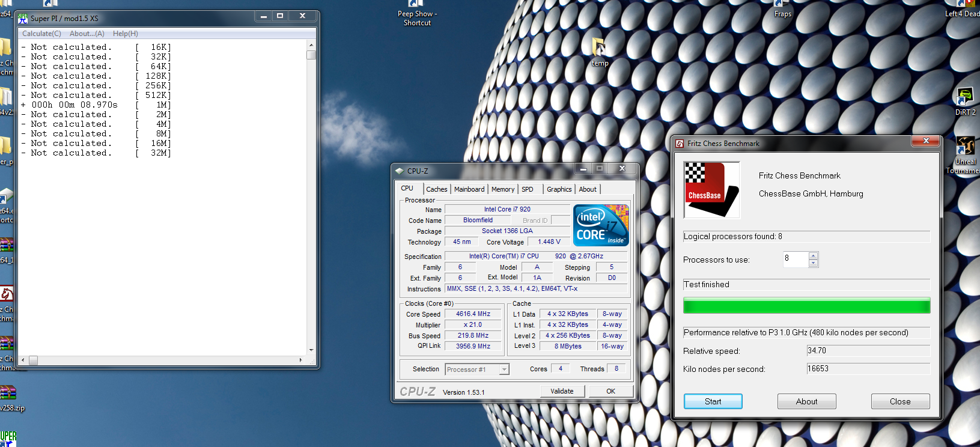Click Super PI horizontal scrollbar right arrow

point(300,360)
